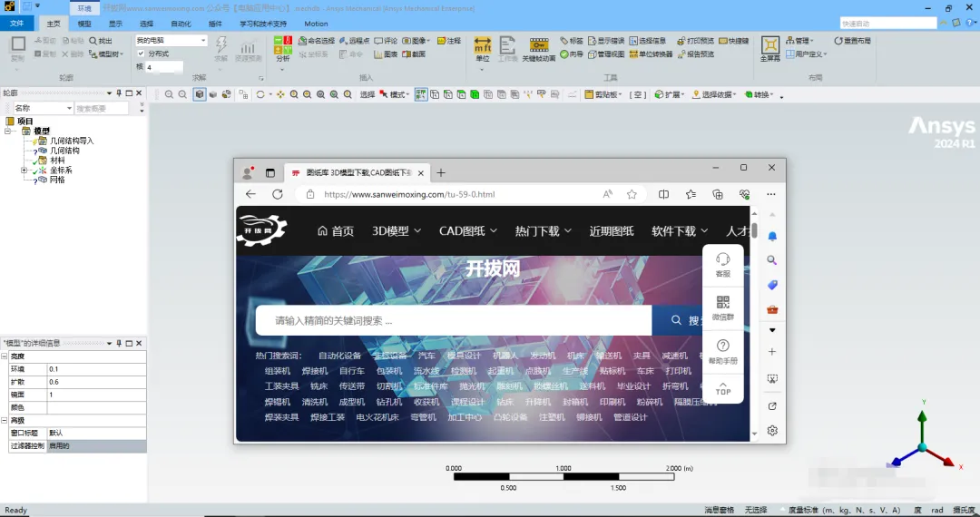Refresh the page in the browser window
The image size is (980, 517).
[278, 194]
